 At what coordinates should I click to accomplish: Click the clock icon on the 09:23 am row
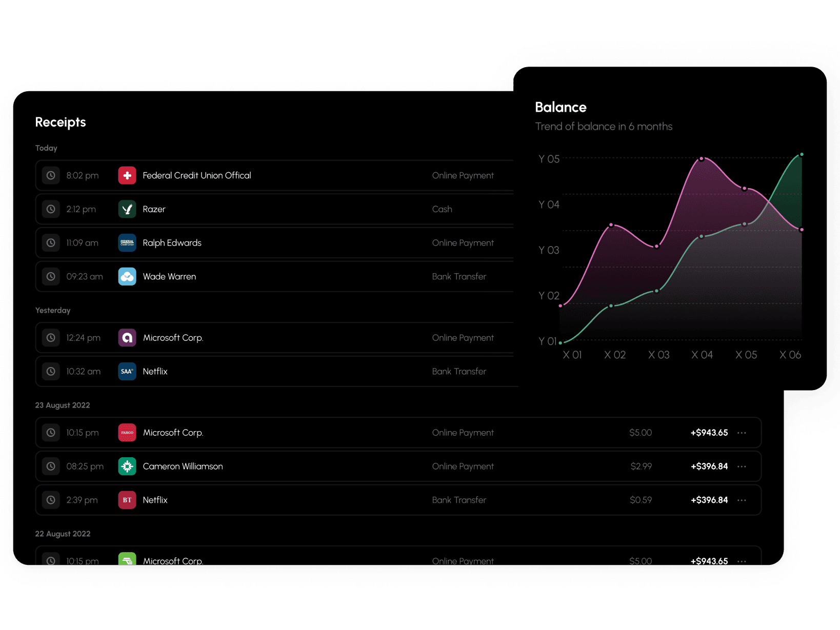pos(51,276)
